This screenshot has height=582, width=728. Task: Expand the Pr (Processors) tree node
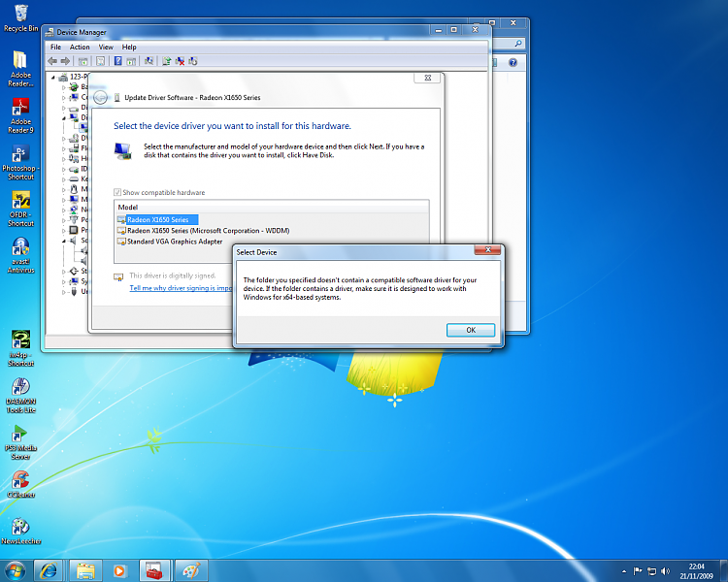pos(64,230)
